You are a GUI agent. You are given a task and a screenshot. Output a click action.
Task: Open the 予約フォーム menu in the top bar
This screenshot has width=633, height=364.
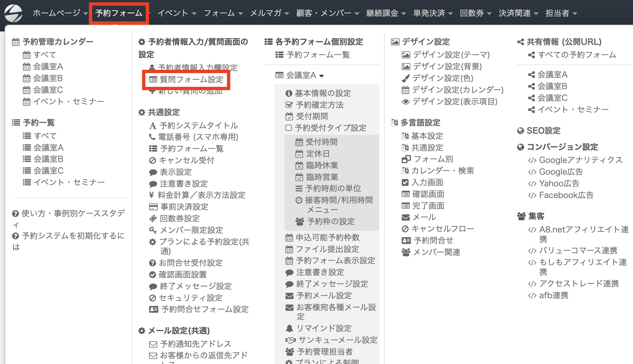tap(119, 13)
